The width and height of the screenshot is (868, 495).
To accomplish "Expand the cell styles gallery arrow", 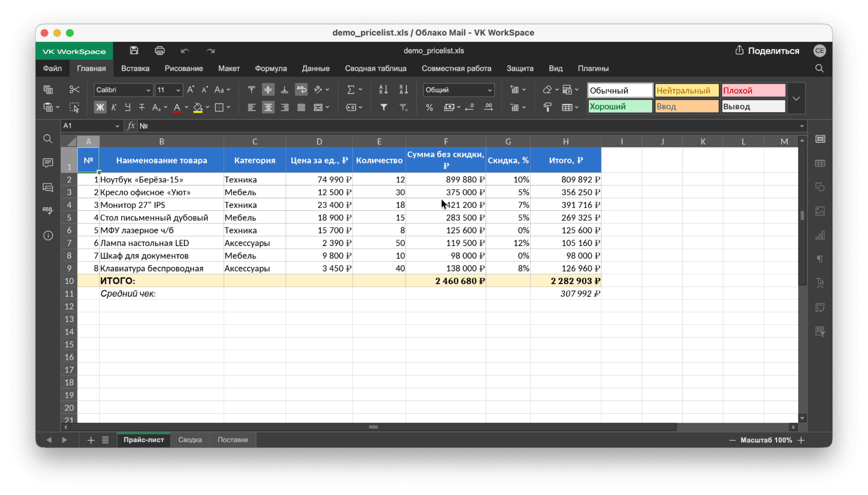I will click(x=796, y=98).
